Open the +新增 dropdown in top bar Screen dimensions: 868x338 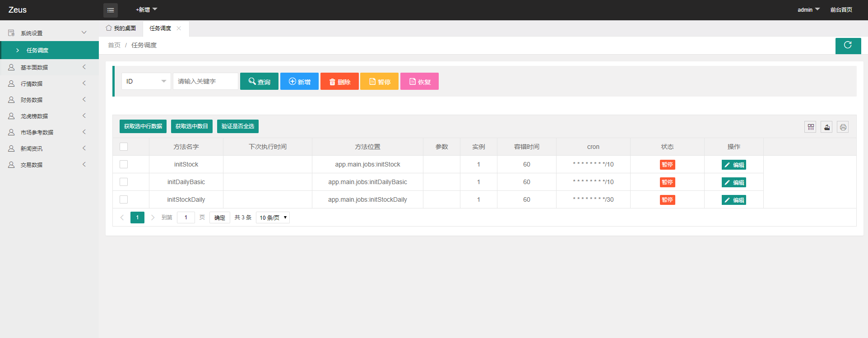pyautogui.click(x=146, y=9)
